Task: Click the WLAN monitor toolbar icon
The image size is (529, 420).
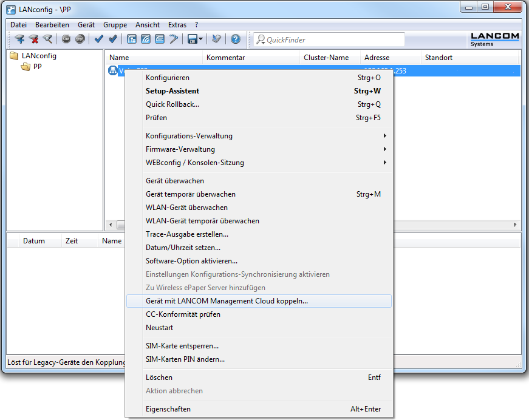Action: 146,39
